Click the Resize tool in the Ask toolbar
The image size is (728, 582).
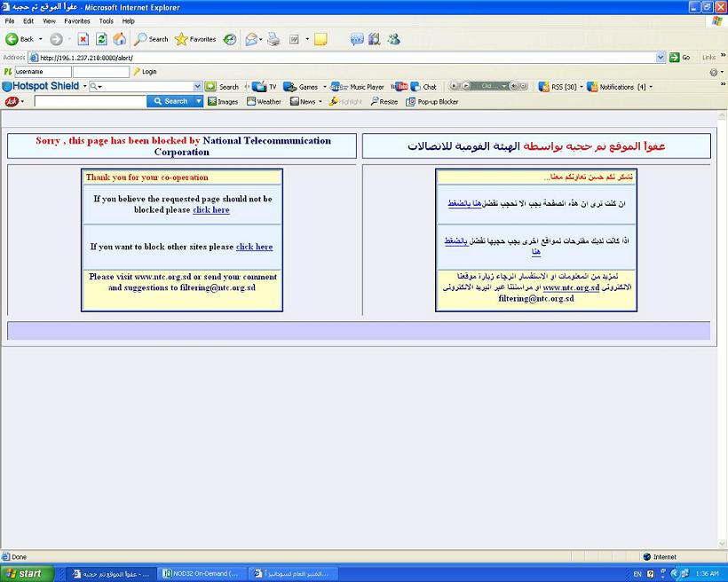pos(384,102)
